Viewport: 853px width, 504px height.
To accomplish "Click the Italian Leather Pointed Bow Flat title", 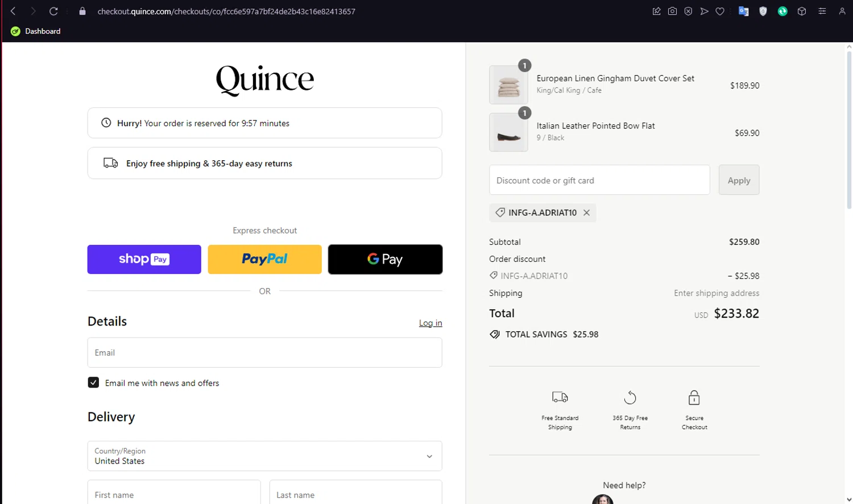I will [595, 126].
